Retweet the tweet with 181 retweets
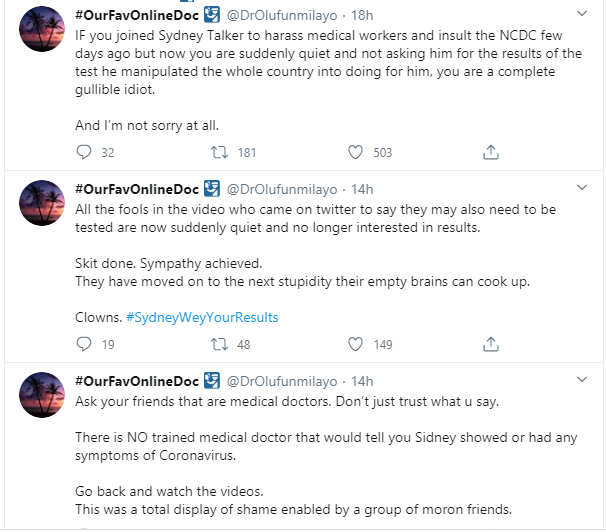The image size is (606, 532). [x=219, y=152]
